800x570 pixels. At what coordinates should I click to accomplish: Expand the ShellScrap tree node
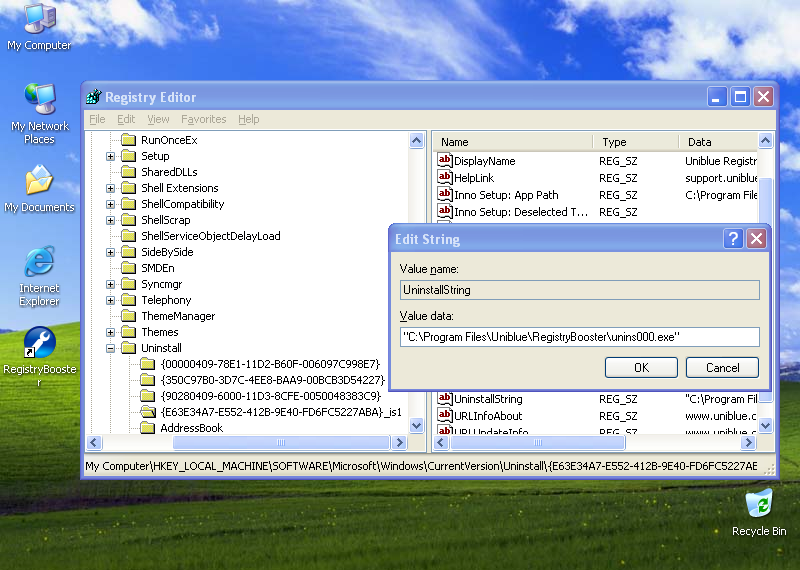110,220
